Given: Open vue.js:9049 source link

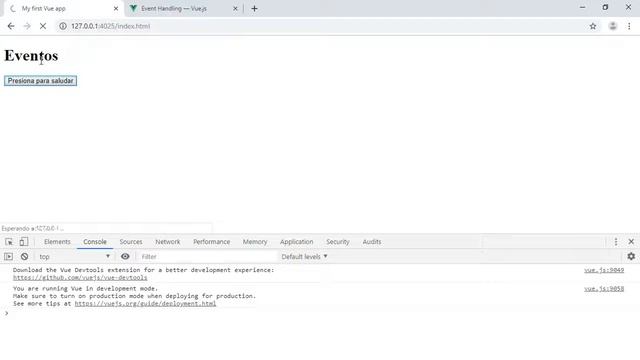Looking at the screenshot, I should 604,270.
